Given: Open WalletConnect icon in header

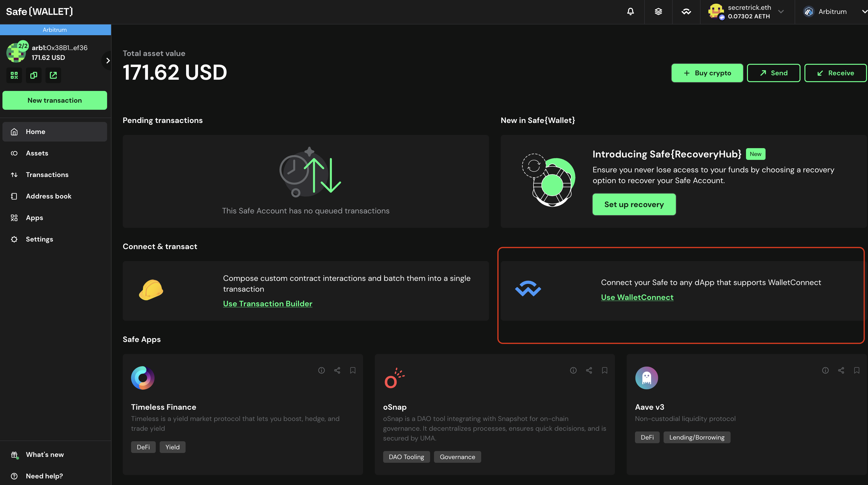Looking at the screenshot, I should point(686,12).
